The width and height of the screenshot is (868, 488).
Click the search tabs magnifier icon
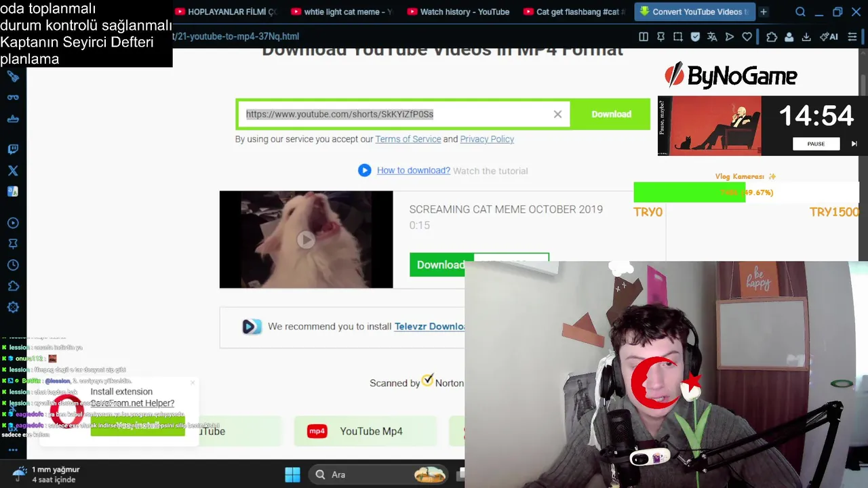pyautogui.click(x=800, y=12)
